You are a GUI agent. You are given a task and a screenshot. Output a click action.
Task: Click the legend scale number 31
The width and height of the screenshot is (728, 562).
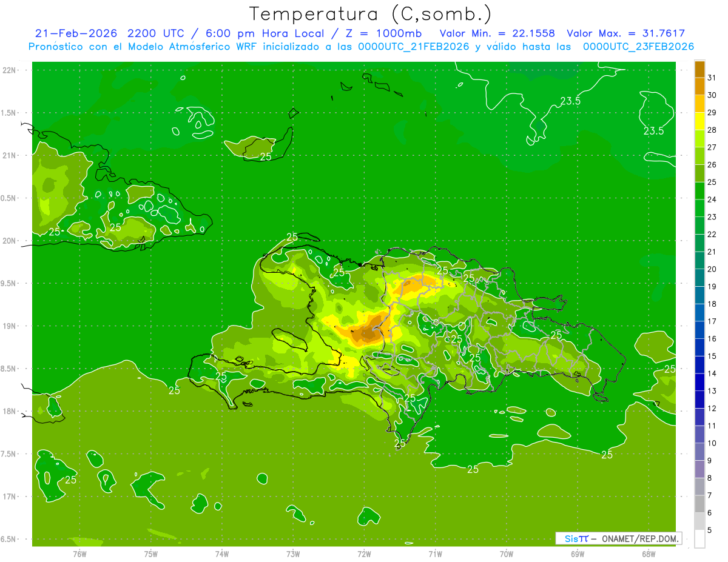click(712, 78)
